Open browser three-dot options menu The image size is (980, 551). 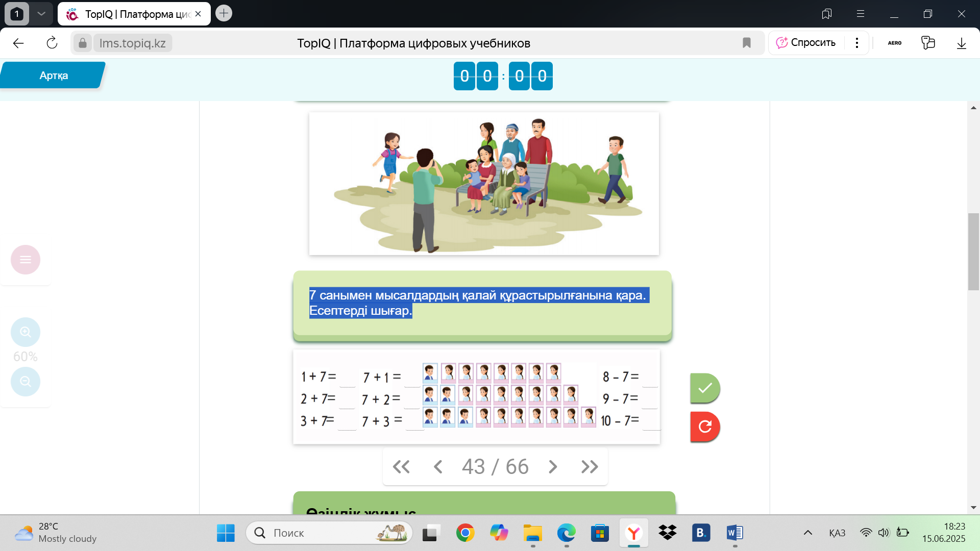coord(857,43)
